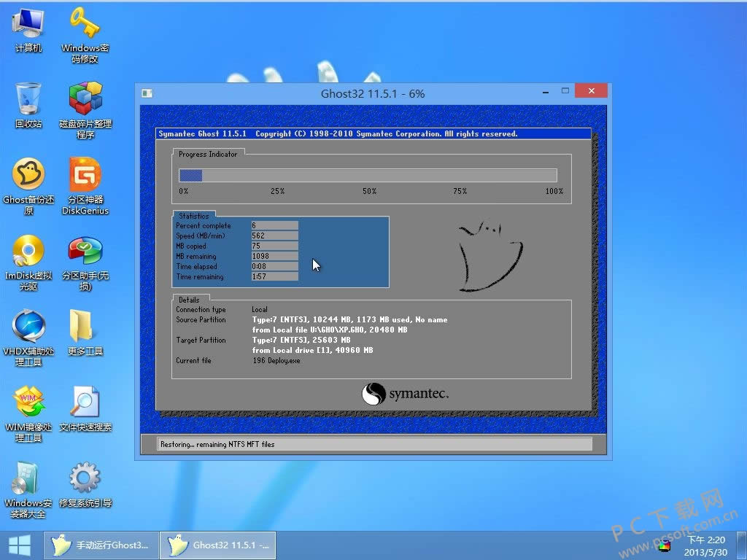Open 分区助手(无损) icon

tap(85, 252)
